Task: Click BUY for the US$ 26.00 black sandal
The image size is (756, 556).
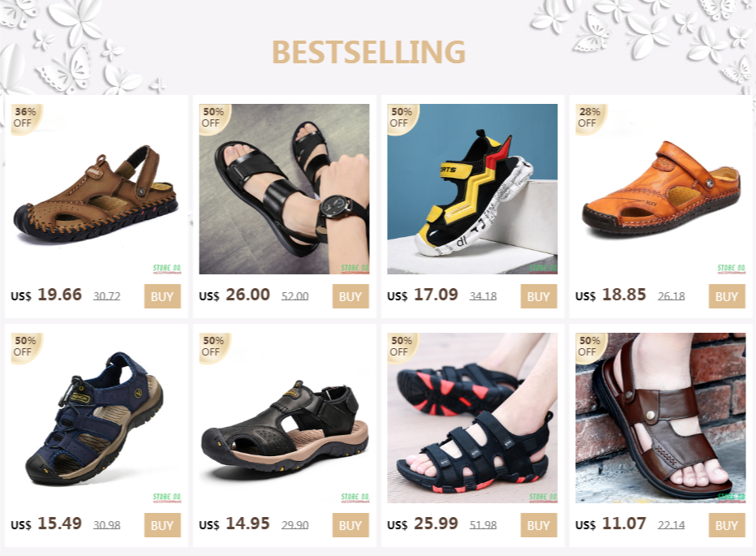Action: tap(350, 296)
